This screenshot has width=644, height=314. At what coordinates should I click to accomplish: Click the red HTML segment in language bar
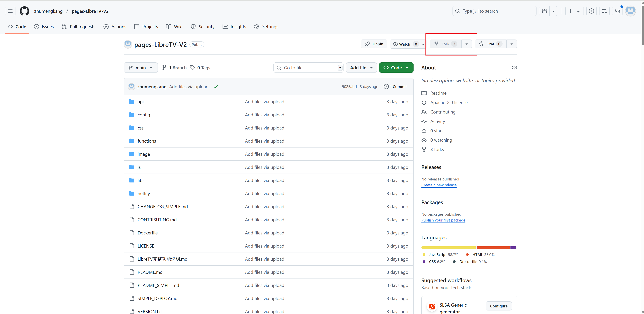pos(493,248)
